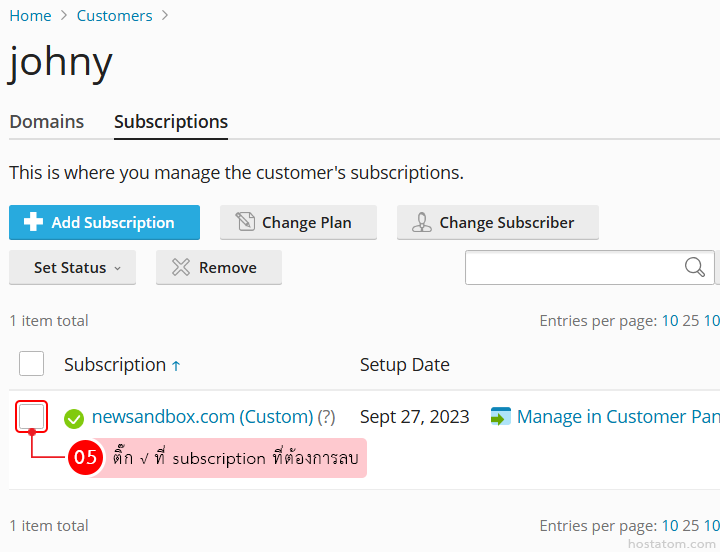Click the plus icon on Add Subscription
Viewport: 720px width, 552px height.
coord(33,222)
